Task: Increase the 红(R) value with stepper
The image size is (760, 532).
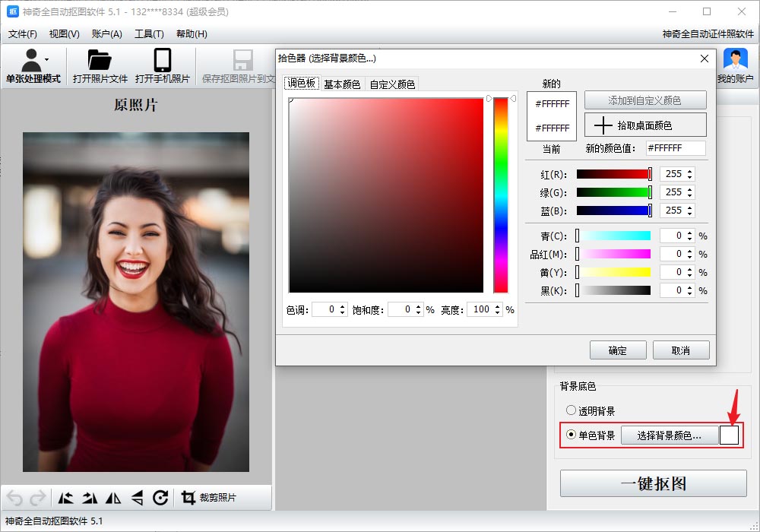Action: tap(689, 171)
